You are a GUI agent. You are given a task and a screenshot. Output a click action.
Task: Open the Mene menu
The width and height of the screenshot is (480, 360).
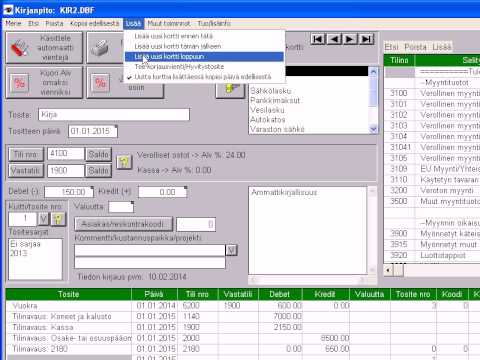pyautogui.click(x=13, y=23)
